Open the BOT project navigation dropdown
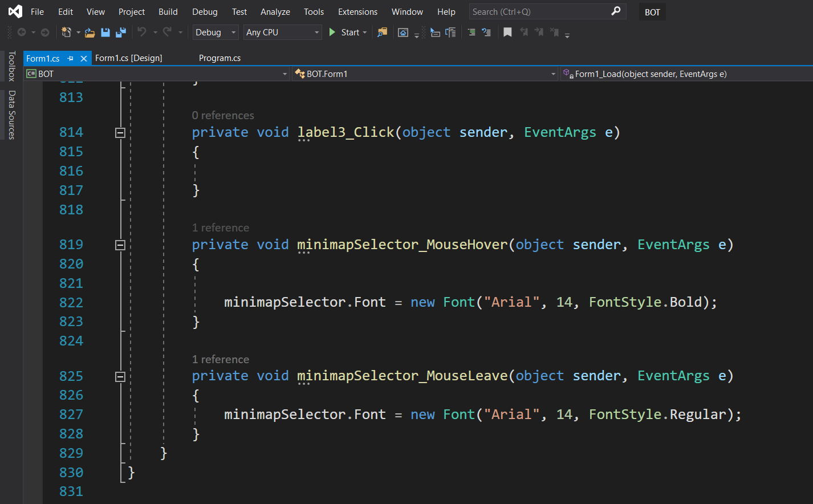 click(157, 74)
